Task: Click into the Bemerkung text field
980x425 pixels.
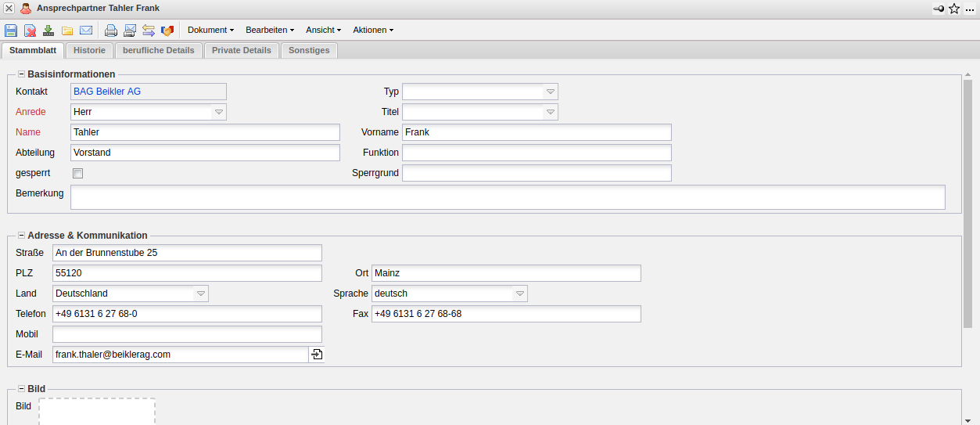Action: tap(507, 197)
